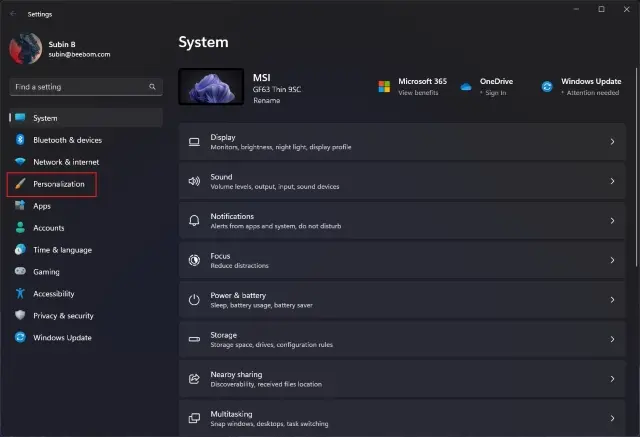Expand the Display settings chevron

point(612,142)
